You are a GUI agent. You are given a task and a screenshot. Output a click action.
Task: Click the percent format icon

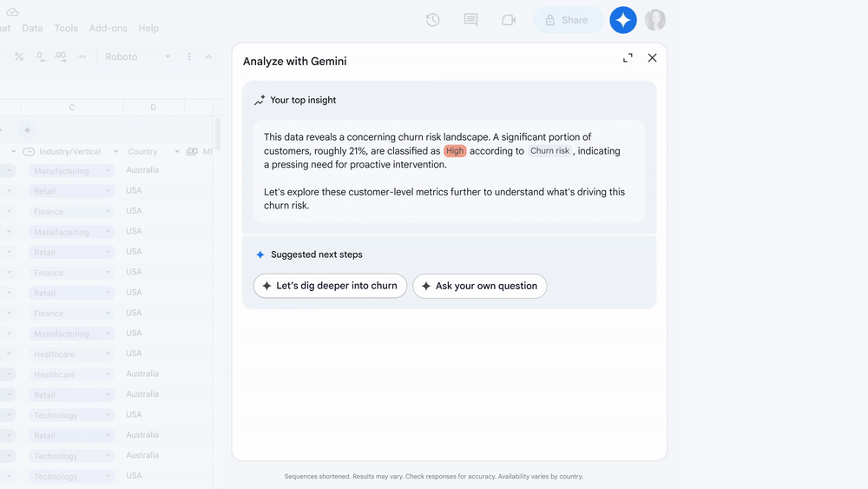click(x=19, y=56)
